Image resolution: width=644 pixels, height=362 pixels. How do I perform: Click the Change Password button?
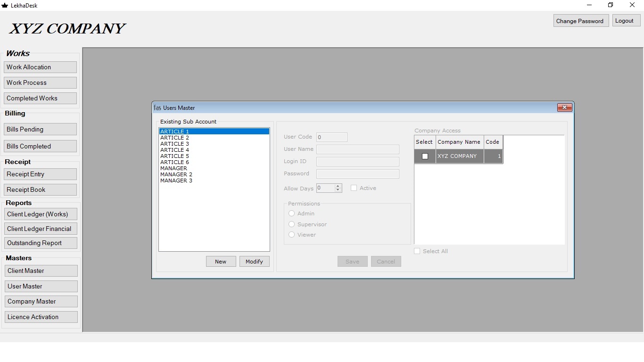(581, 21)
